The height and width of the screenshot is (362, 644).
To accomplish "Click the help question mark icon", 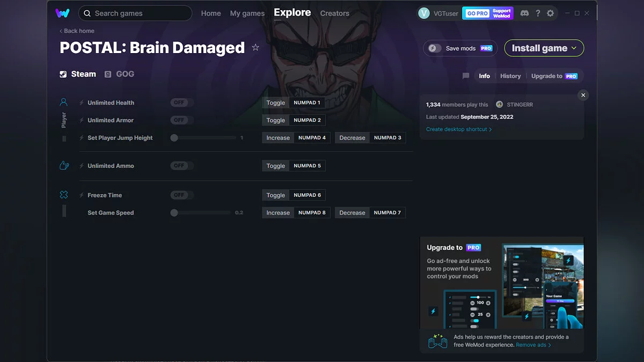I will (x=537, y=13).
